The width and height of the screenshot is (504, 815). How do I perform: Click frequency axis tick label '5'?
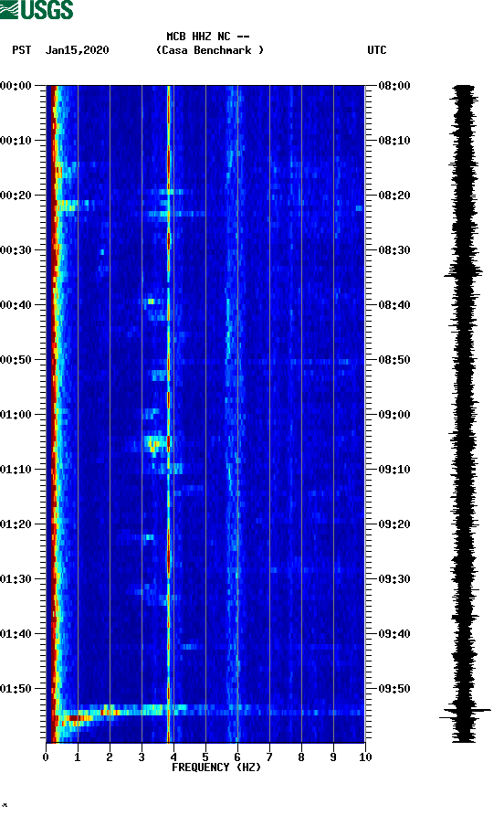pyautogui.click(x=205, y=757)
